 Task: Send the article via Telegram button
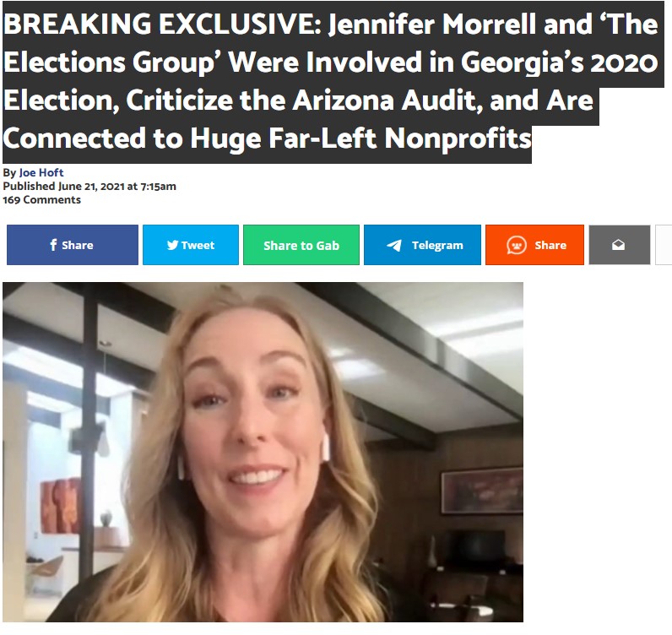[x=423, y=245]
